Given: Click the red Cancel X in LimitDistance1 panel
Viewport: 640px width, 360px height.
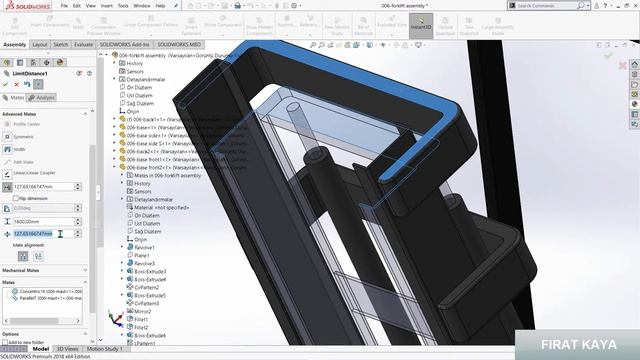Looking at the screenshot, I should [x=16, y=84].
